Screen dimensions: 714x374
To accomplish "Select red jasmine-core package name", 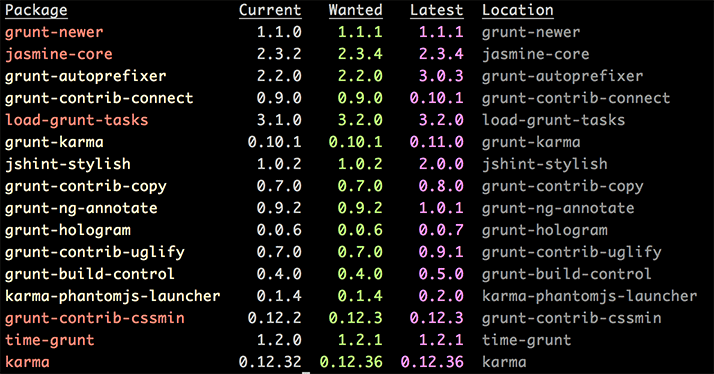I will [59, 54].
